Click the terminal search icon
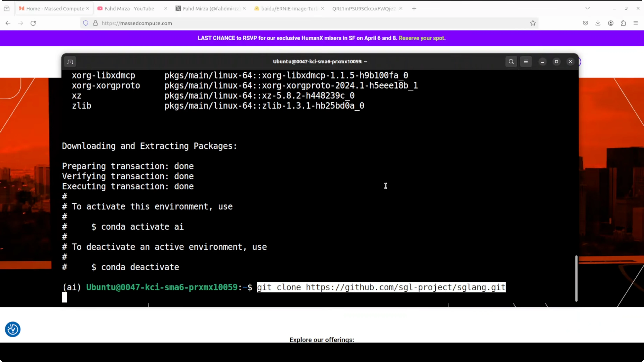The width and height of the screenshot is (644, 362). tap(511, 62)
